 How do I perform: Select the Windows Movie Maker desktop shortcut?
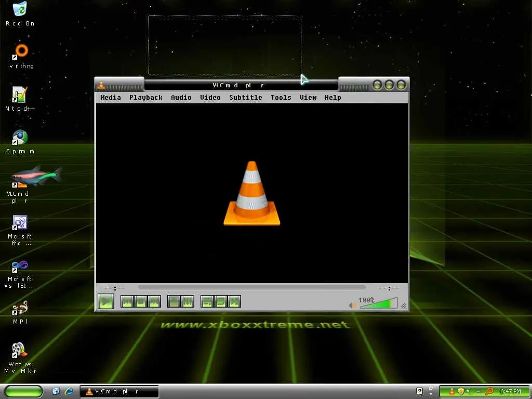point(20,358)
